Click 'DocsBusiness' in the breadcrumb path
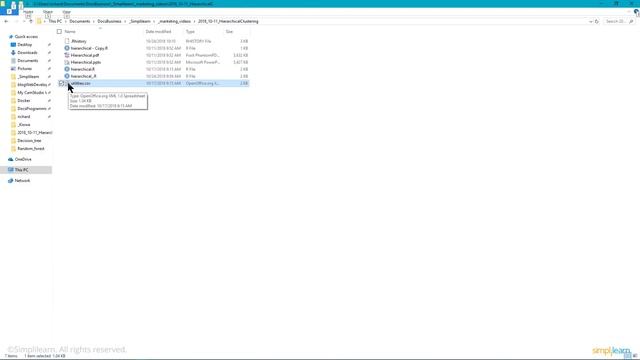Image resolution: width=640 pixels, height=360 pixels. (109, 21)
